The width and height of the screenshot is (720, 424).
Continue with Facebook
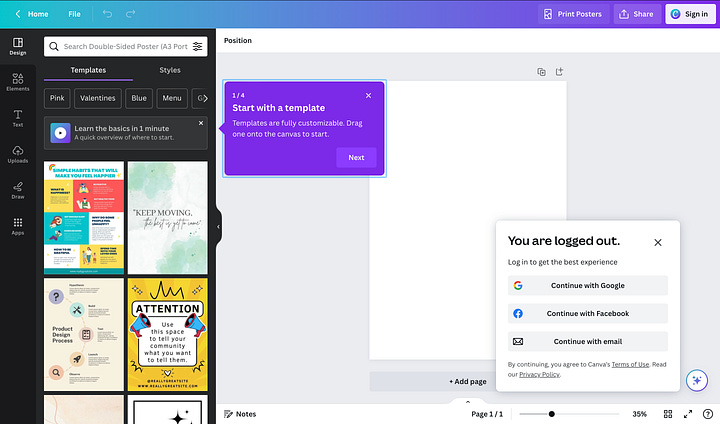[x=588, y=313]
